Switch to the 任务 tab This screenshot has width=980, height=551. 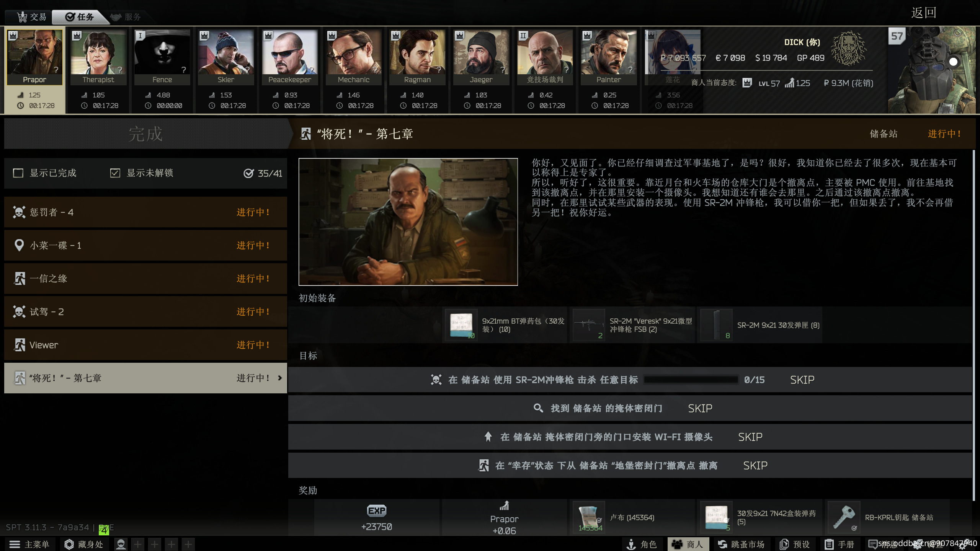80,17
